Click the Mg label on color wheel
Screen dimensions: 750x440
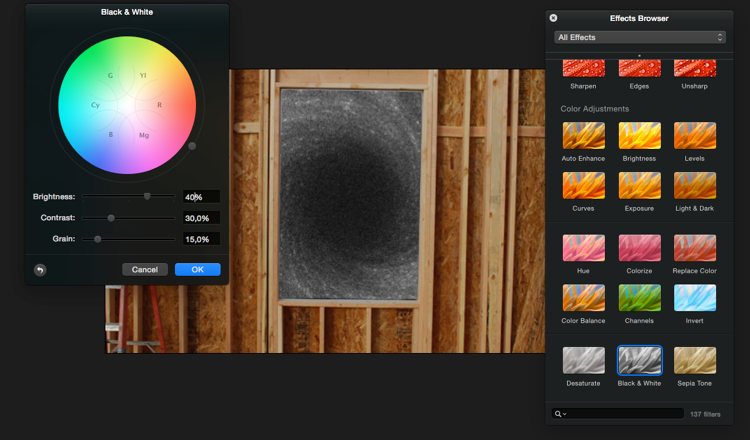click(144, 135)
